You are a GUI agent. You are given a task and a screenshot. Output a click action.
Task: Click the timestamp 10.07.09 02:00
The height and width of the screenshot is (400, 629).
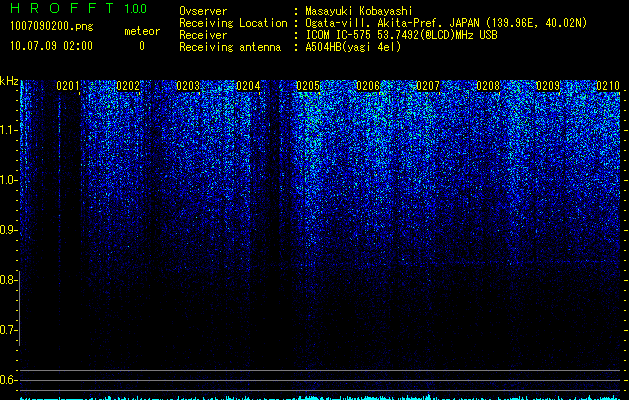pyautogui.click(x=51, y=46)
